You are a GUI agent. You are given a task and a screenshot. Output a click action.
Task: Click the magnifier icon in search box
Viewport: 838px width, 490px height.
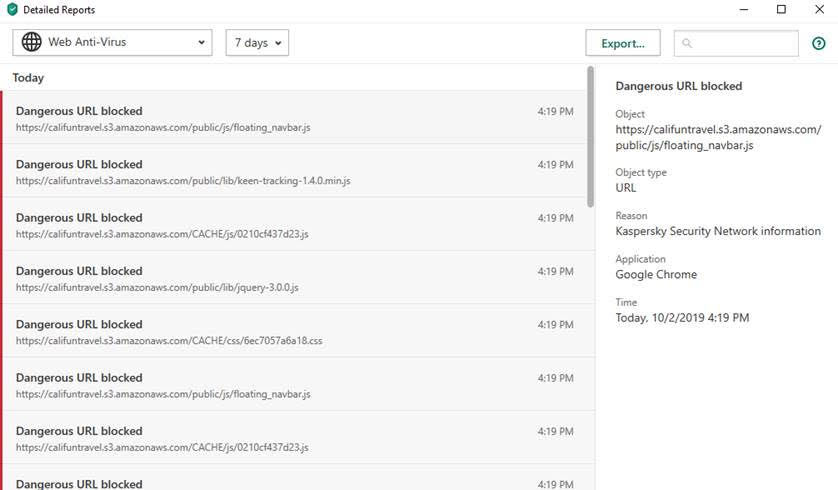coord(688,43)
